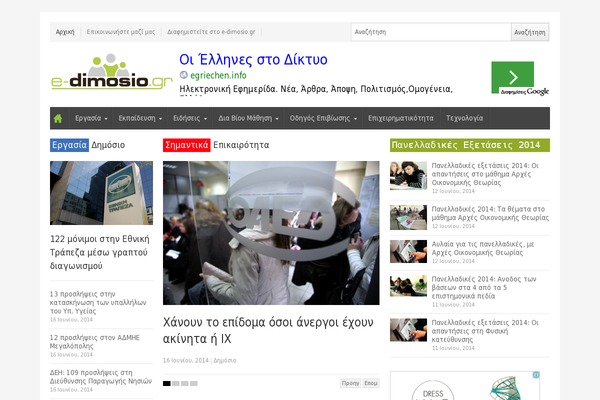Click the 16 Ιουνίου, 2014 featured article date

pos(186,361)
